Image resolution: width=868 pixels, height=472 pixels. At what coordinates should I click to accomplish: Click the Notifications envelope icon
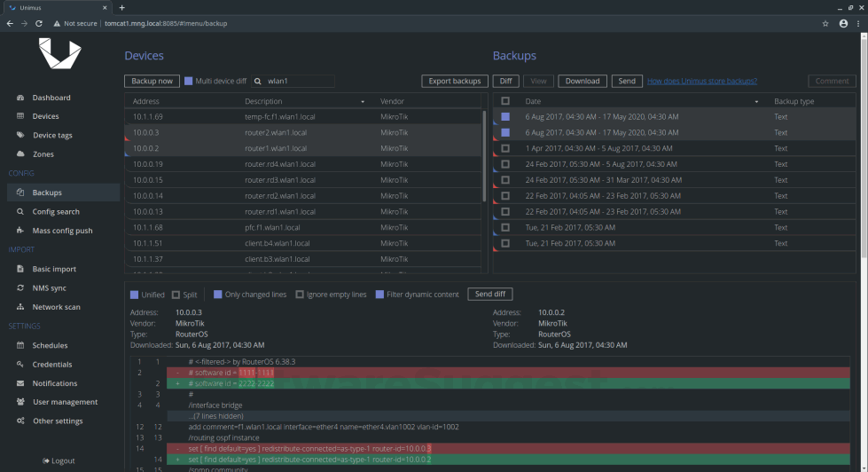point(20,383)
